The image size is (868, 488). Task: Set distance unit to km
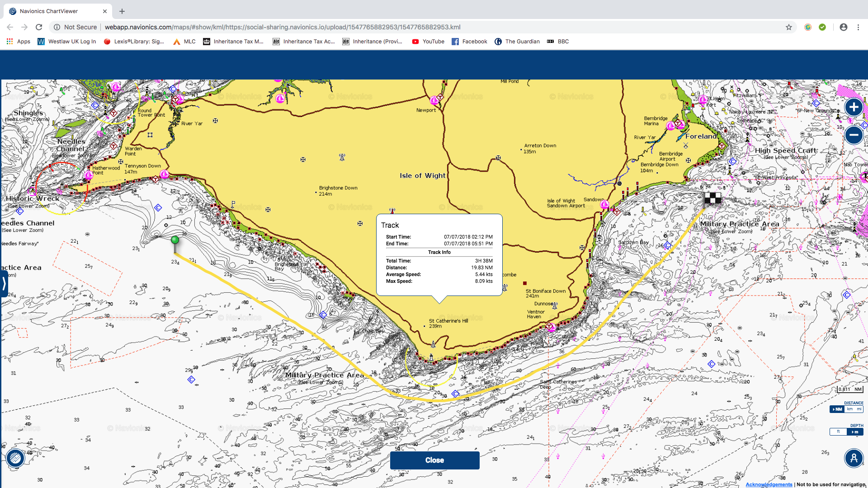pos(850,409)
